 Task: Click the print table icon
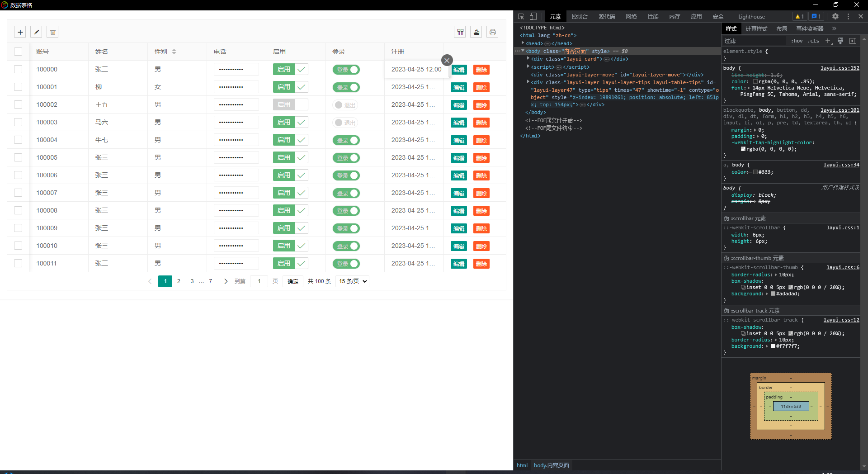point(493,32)
